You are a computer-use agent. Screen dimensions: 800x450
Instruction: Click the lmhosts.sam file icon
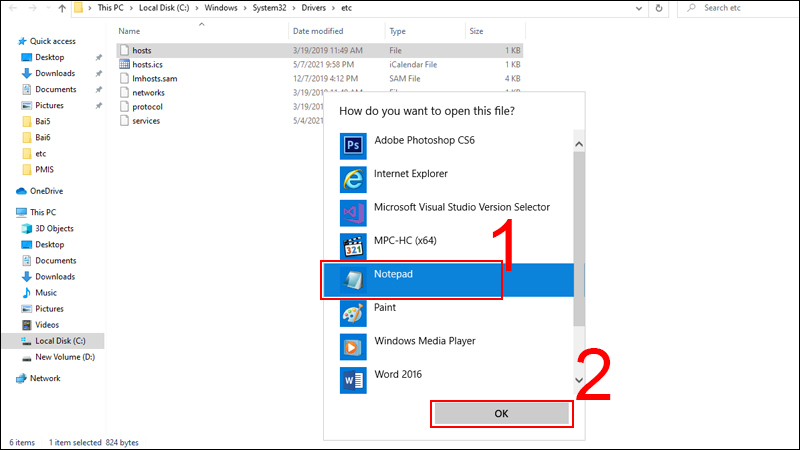click(124, 79)
